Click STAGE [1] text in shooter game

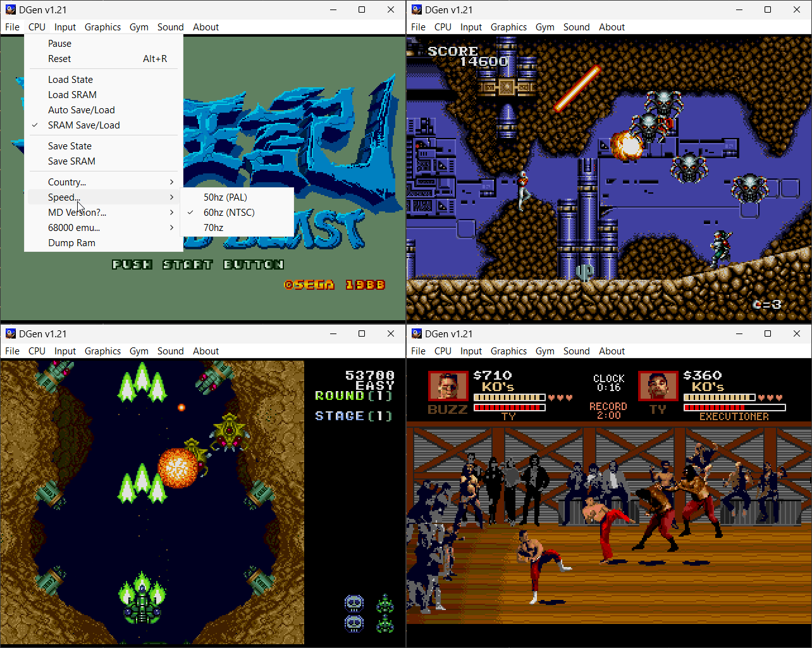354,416
